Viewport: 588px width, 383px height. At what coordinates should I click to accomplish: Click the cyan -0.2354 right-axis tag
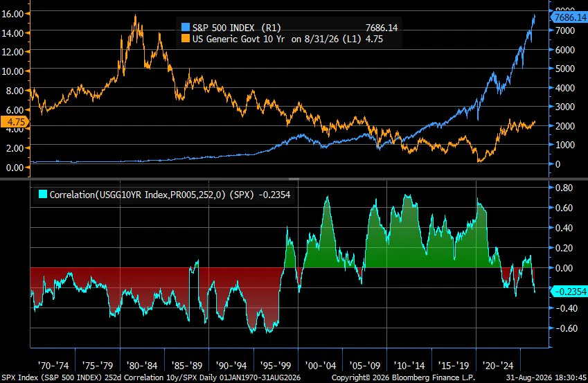tap(569, 292)
